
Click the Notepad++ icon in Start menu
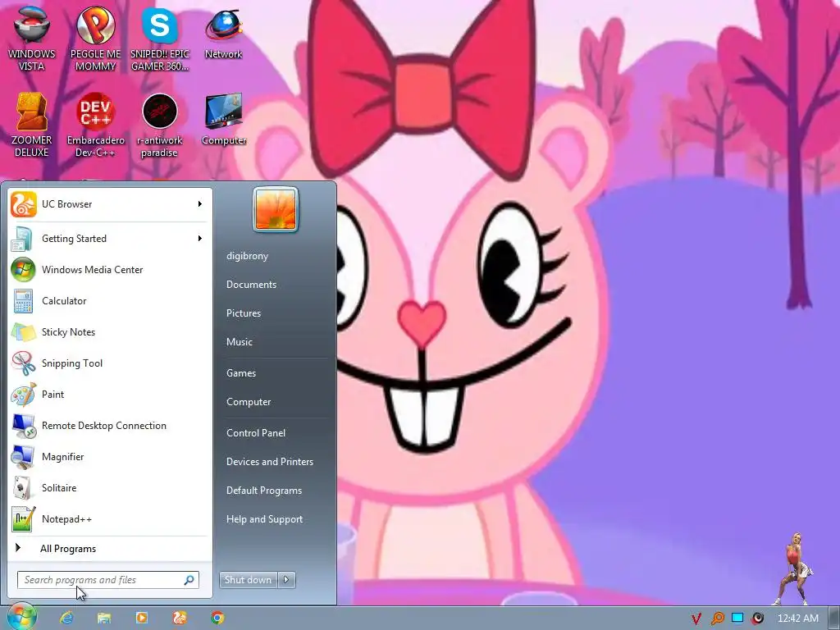coord(23,519)
